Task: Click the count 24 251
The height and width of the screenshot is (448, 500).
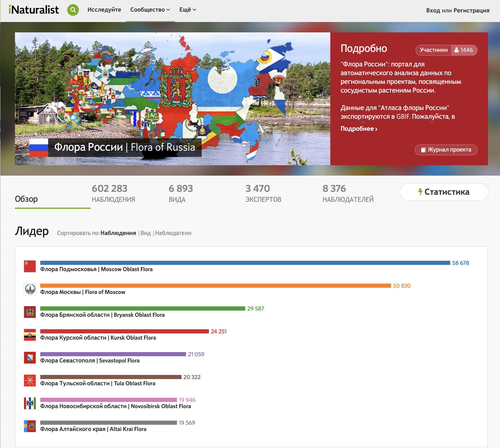Action: (x=219, y=332)
